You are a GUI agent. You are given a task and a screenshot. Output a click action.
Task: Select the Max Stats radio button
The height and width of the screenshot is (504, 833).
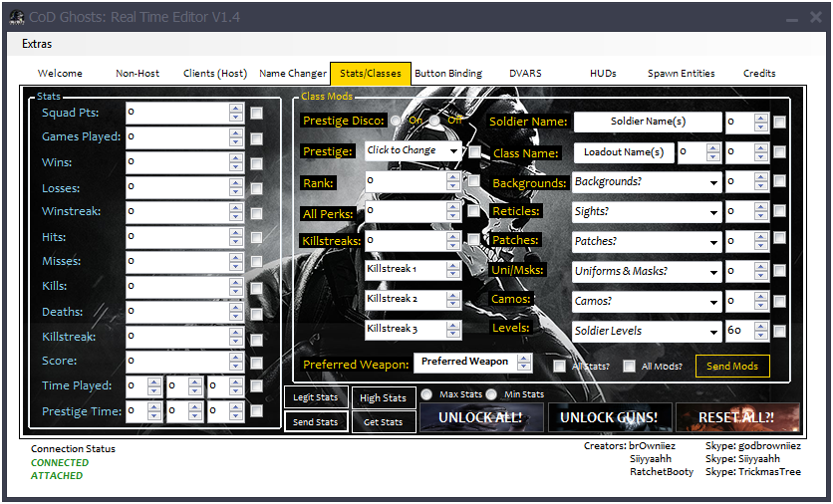(x=426, y=394)
